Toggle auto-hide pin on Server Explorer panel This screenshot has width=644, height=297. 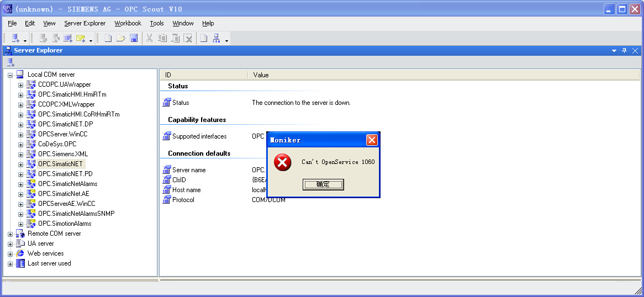tap(624, 51)
